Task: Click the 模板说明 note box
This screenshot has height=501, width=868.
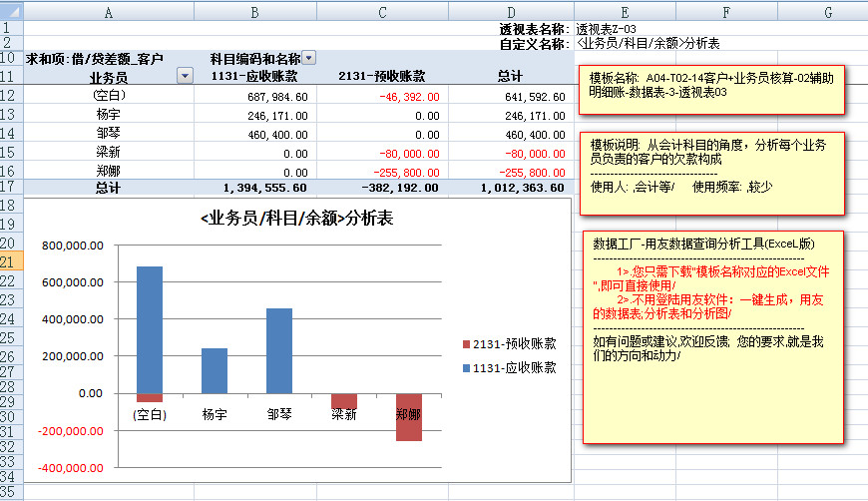Action: (x=710, y=170)
